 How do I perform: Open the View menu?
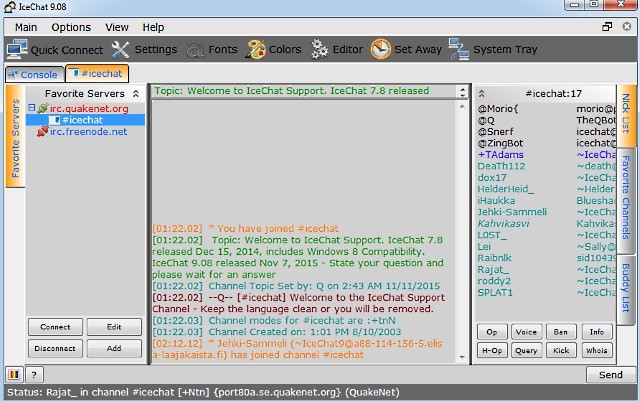tap(117, 27)
